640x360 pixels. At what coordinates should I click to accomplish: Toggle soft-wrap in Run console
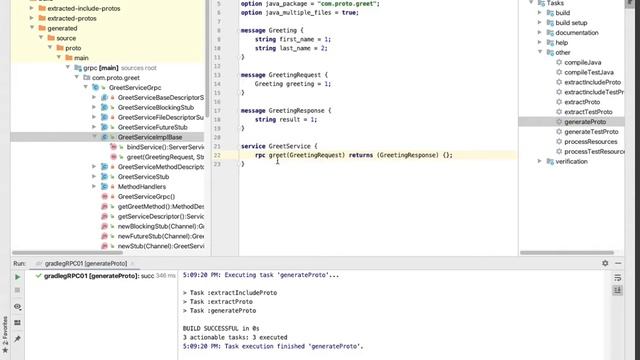pyautogui.click(x=618, y=278)
